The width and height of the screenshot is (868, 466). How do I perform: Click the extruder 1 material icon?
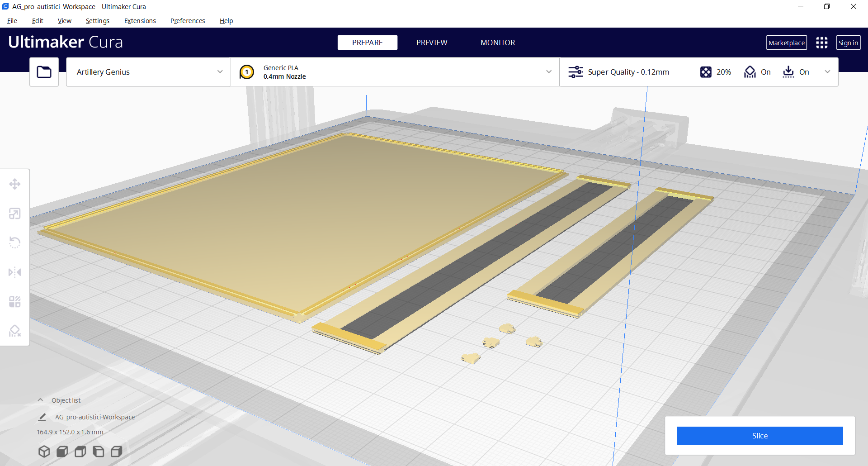(x=247, y=72)
